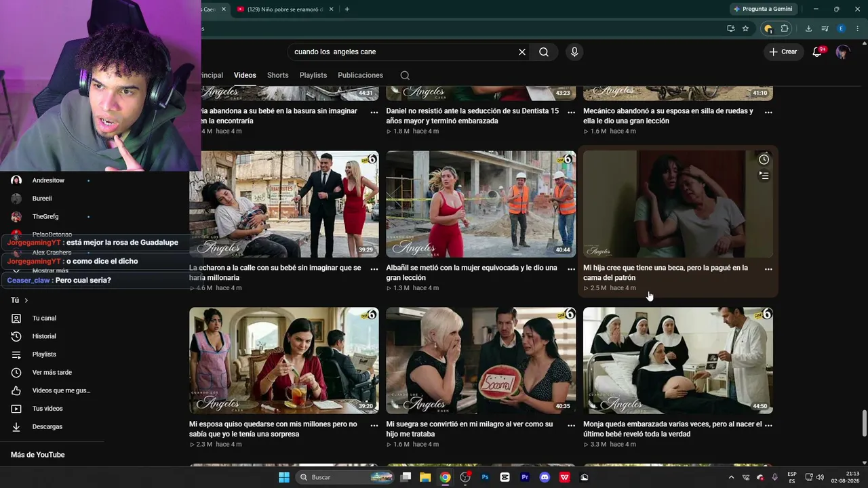Screen dimensions: 868x488
Task: Play the watermelon 'Mi suegra' thumbnail
Action: click(481, 361)
